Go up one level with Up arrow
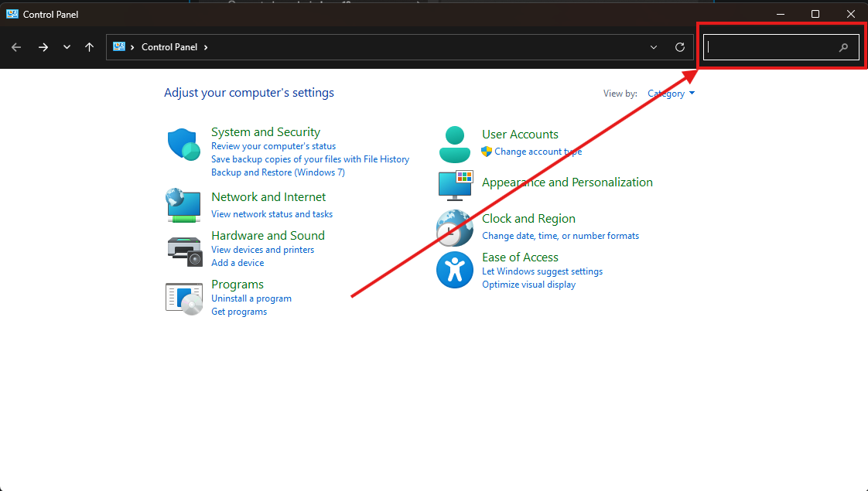 click(x=89, y=47)
